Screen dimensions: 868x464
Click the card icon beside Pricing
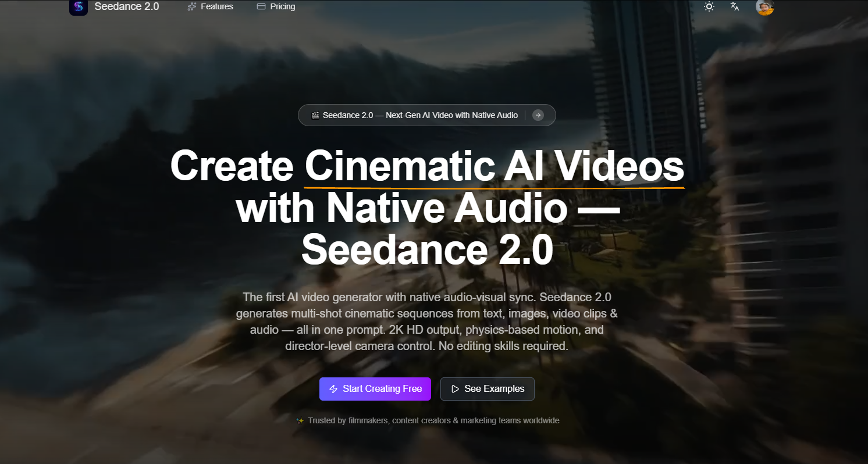[x=261, y=6]
